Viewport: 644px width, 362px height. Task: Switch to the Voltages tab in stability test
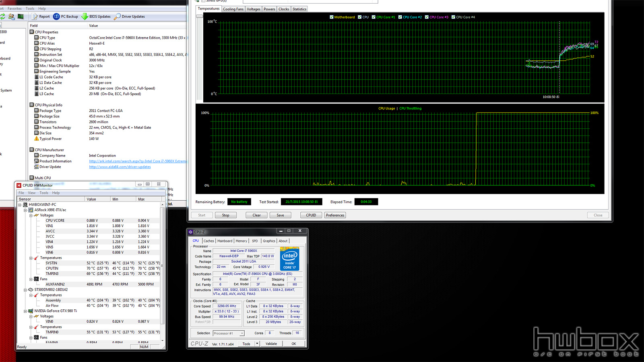254,9
